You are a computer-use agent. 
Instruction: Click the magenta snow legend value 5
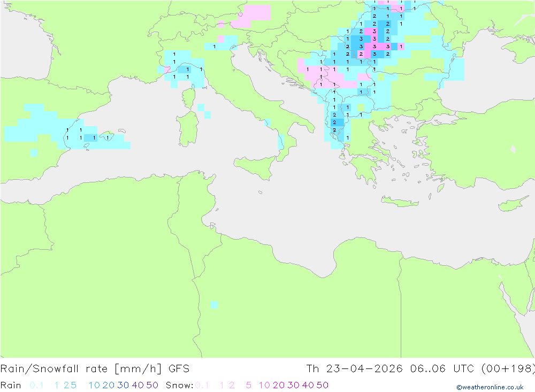pos(249,385)
